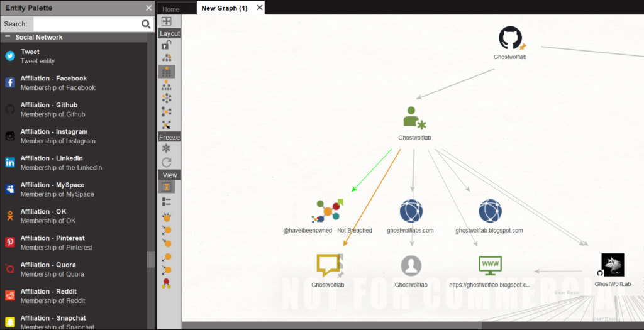
Task: Select the ghostwolflab.blogspot.com globe node
Action: point(490,211)
